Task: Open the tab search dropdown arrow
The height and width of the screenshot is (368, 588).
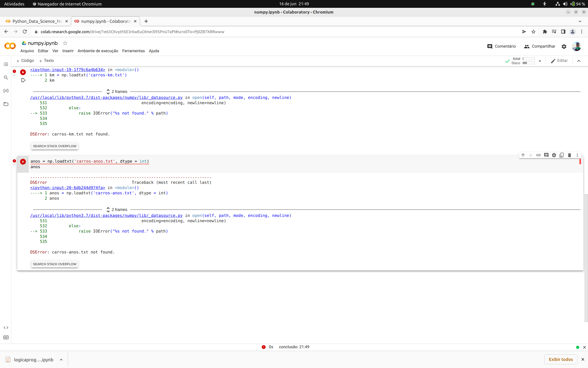Action: click(580, 21)
